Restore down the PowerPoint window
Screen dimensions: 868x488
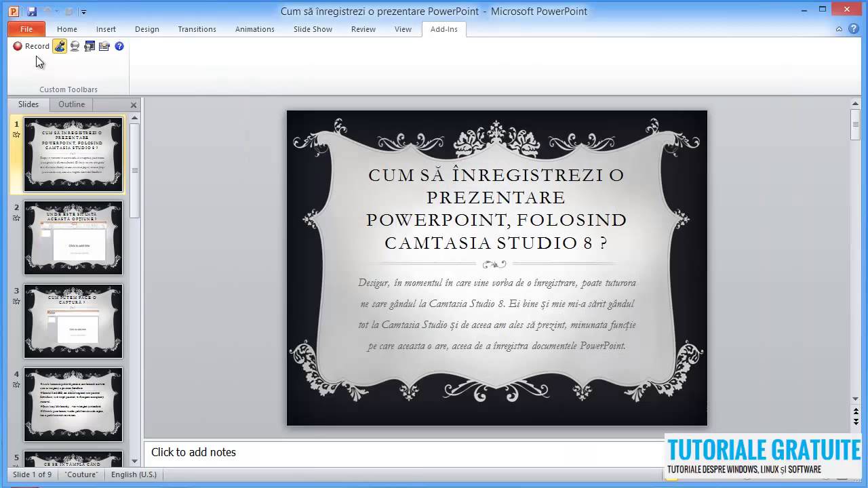click(x=823, y=8)
